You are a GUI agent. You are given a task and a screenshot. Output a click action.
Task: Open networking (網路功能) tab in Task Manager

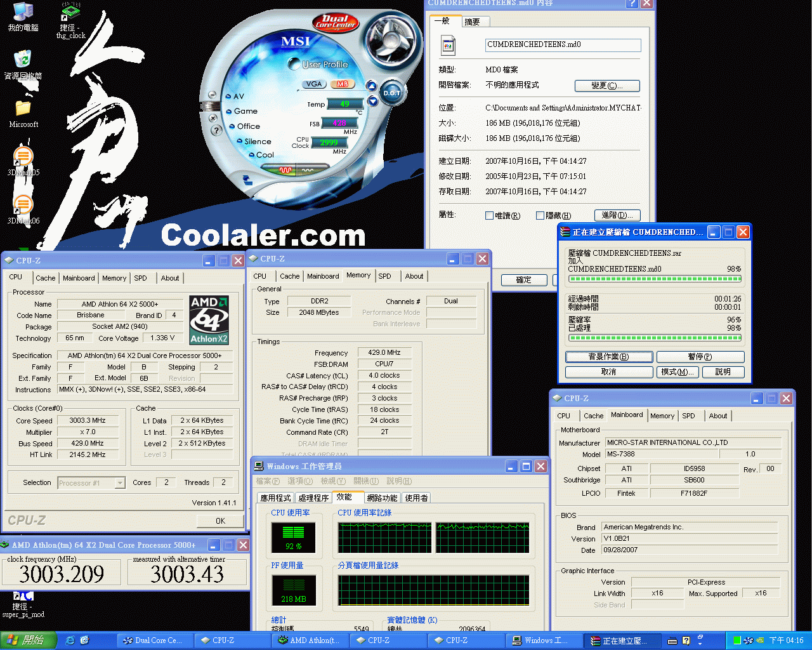point(382,498)
